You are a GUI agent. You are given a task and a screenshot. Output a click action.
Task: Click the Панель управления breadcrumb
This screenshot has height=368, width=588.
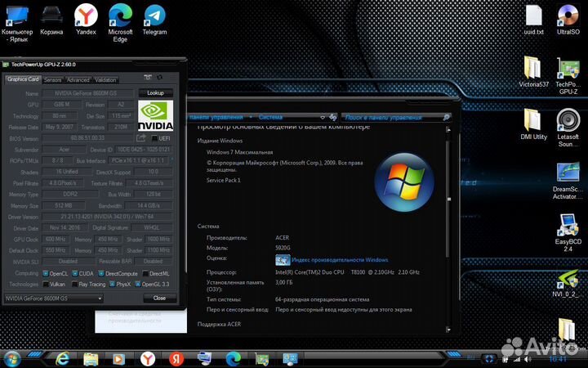[x=216, y=118]
